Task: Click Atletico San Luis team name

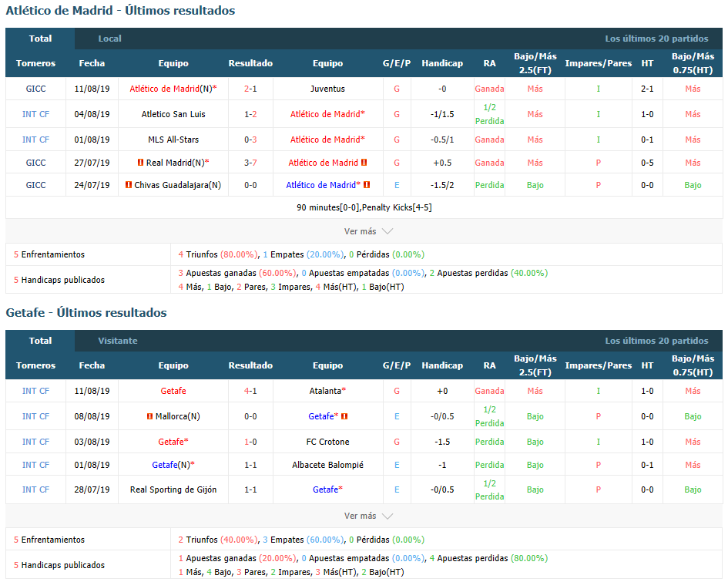Action: click(x=173, y=114)
